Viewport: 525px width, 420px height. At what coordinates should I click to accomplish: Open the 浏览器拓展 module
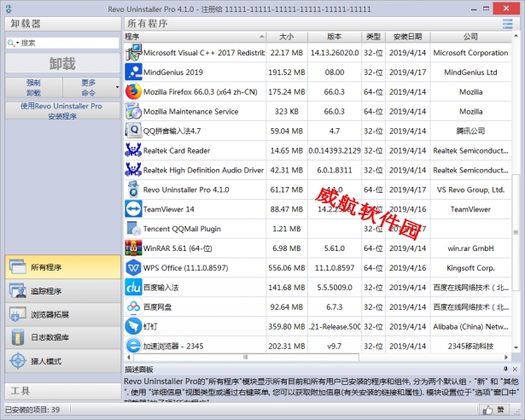(x=63, y=314)
